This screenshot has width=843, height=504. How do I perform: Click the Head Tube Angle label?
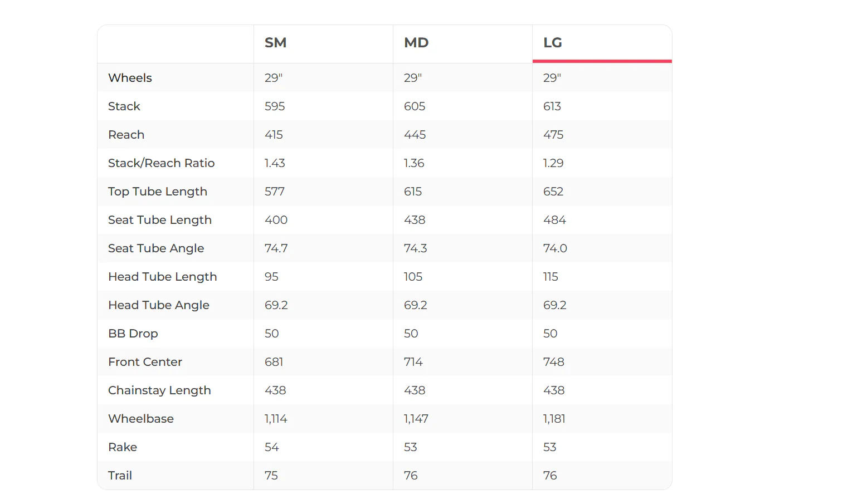click(159, 305)
